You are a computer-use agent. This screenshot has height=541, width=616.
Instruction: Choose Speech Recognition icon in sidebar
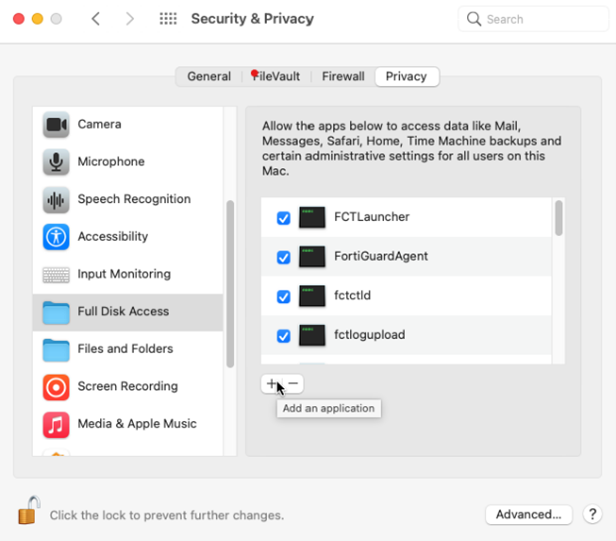(56, 199)
